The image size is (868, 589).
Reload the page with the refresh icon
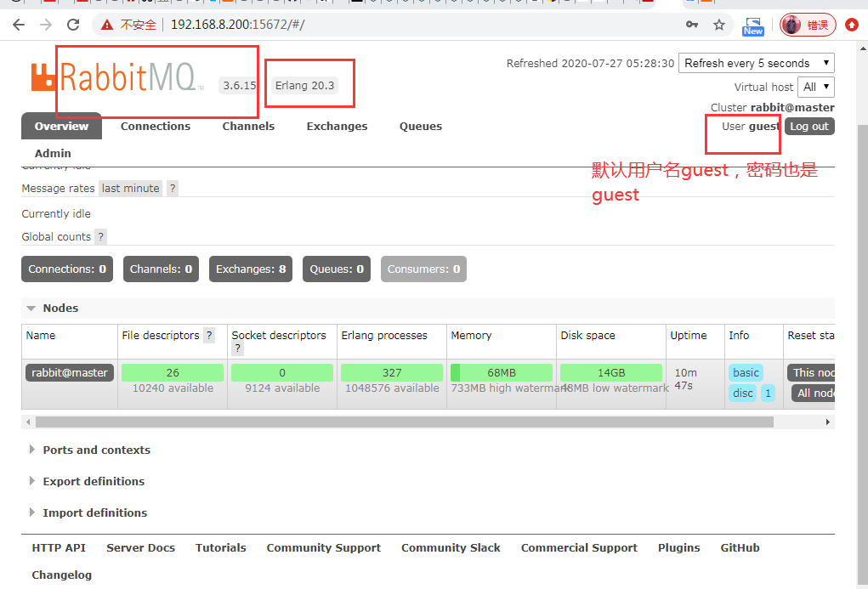click(73, 25)
